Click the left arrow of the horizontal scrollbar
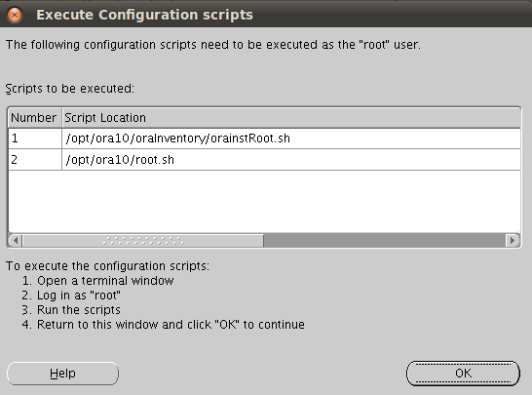 coord(16,241)
